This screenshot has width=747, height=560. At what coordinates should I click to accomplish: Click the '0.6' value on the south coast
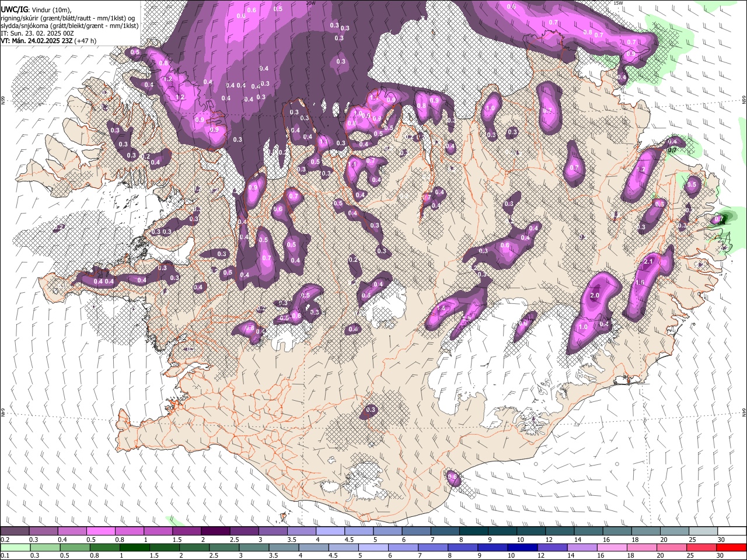click(452, 477)
